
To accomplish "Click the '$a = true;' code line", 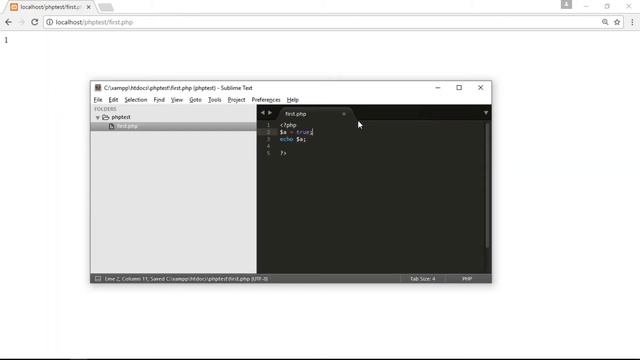I will click(x=296, y=132).
